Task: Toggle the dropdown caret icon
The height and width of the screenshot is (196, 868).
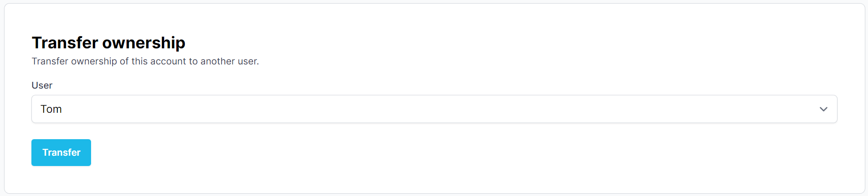Action: (x=823, y=109)
